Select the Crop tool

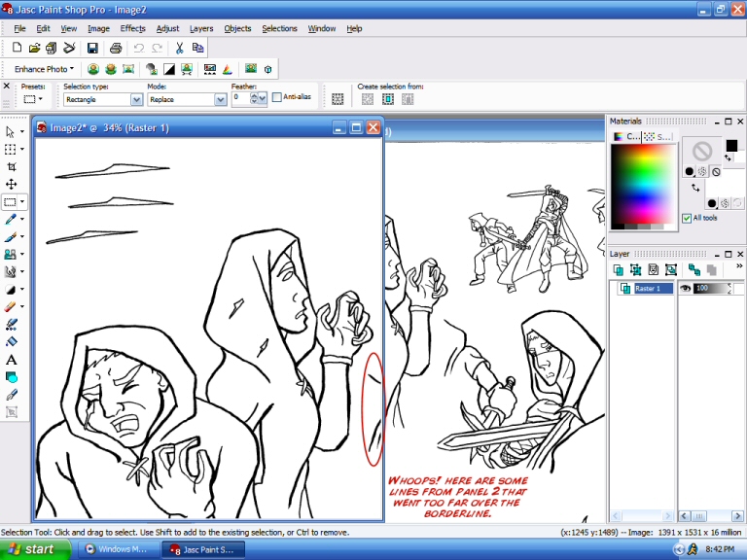(12, 166)
